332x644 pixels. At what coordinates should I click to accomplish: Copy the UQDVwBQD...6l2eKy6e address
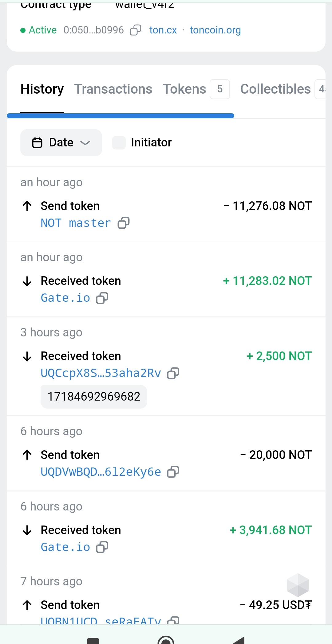(173, 472)
